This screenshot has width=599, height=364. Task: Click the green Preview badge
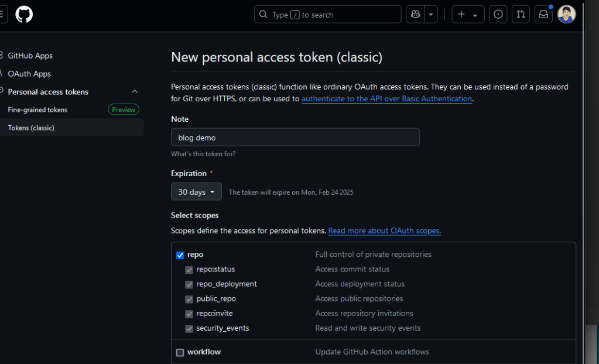124,109
